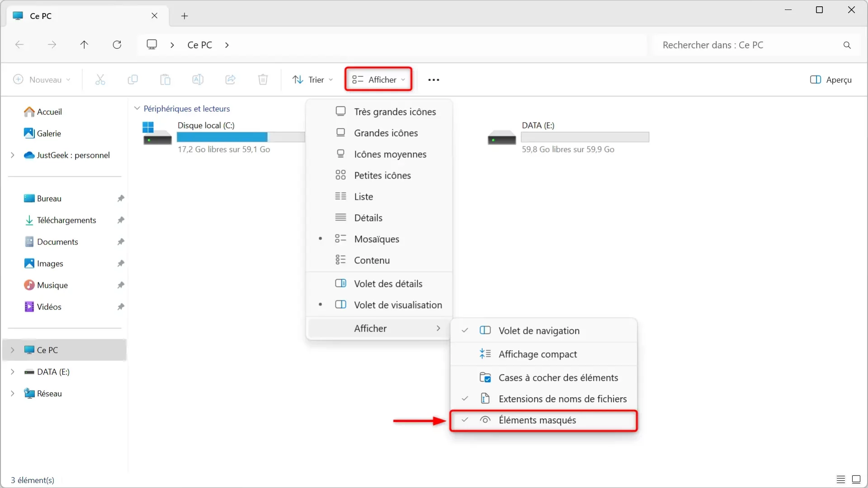Toggle the Aperçu preview button
This screenshot has width=868, height=488.
831,80
